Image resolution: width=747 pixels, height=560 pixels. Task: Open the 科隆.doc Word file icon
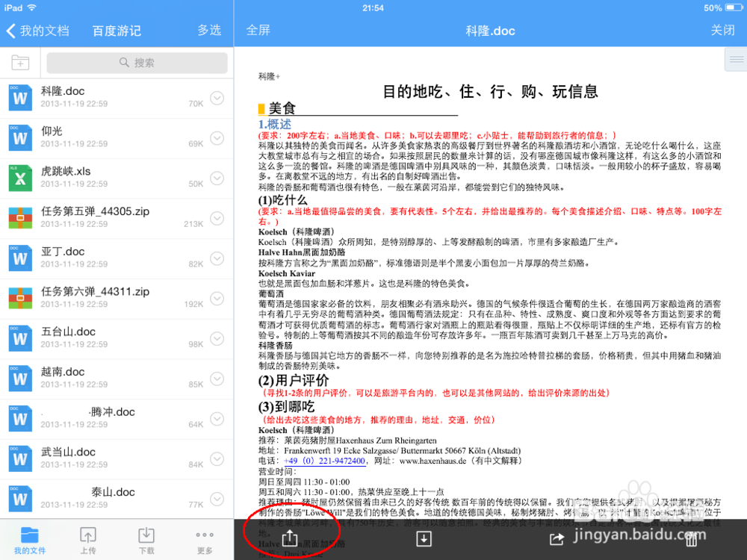20,98
